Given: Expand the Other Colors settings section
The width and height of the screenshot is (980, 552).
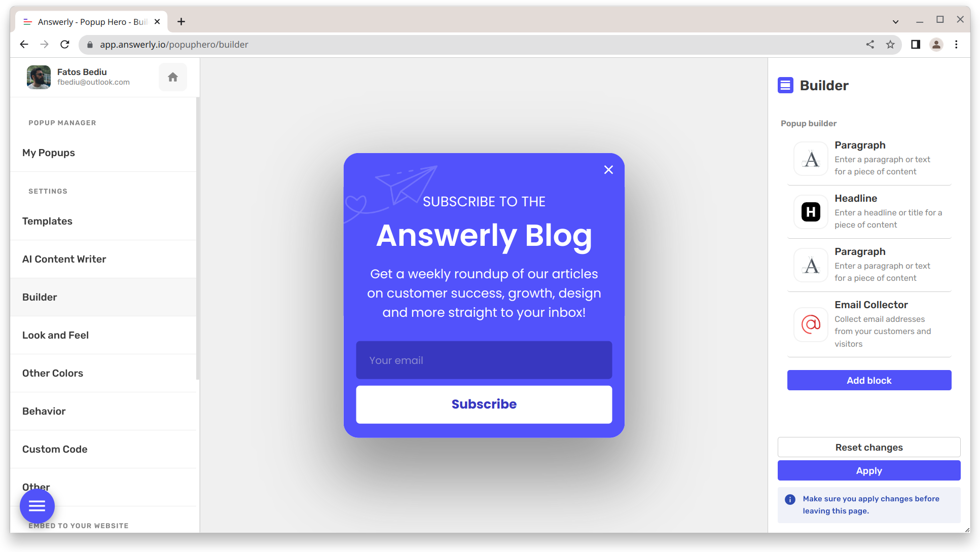Looking at the screenshot, I should click(53, 373).
